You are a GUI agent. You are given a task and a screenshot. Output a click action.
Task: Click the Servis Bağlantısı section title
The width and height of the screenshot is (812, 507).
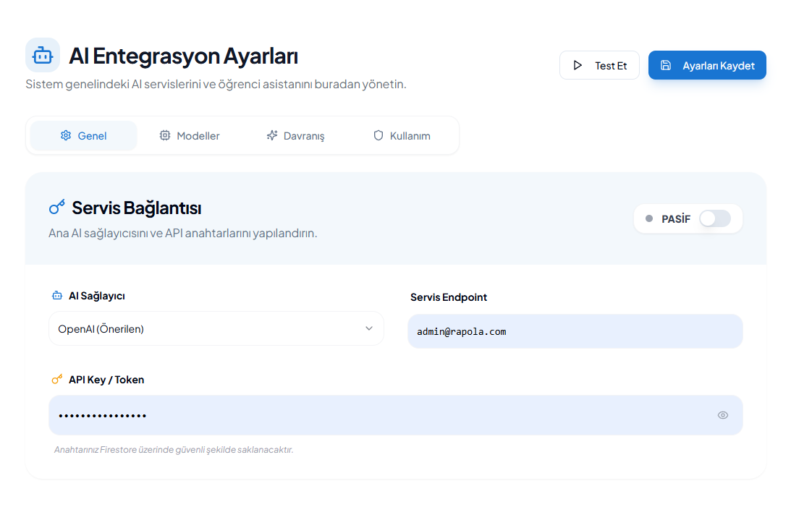pos(137,208)
